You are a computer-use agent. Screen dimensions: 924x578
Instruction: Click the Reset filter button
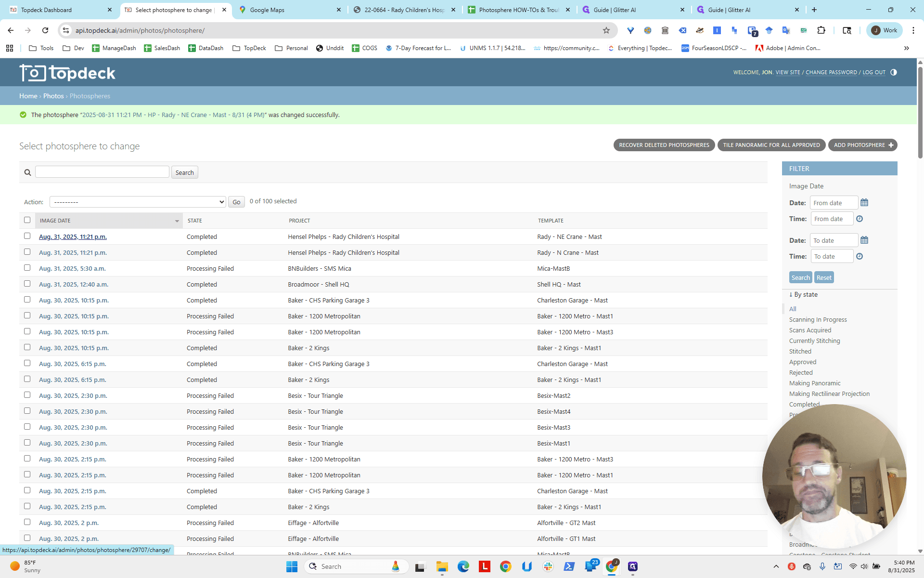(824, 277)
